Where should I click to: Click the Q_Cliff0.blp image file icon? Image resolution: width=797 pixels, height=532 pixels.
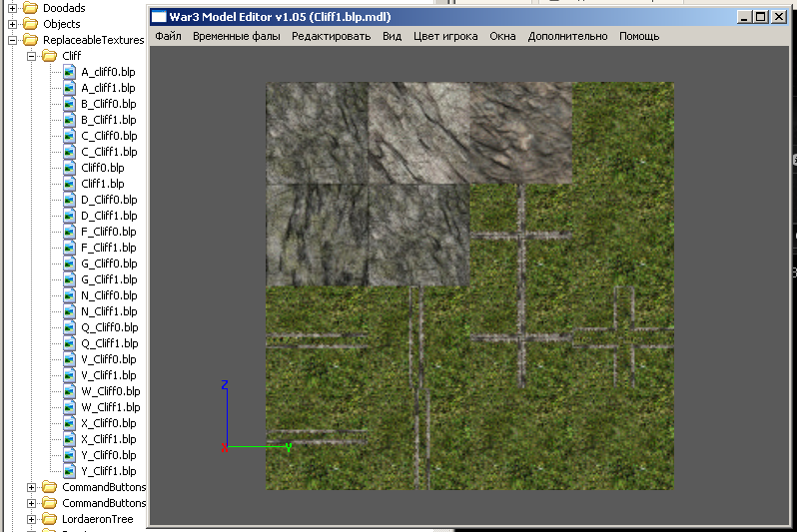tap(70, 327)
